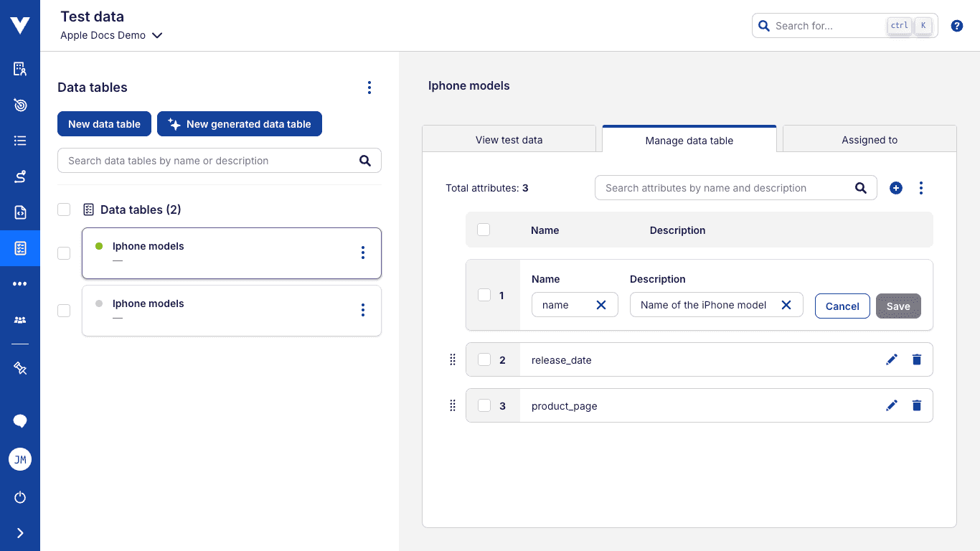This screenshot has height=551, width=980.
Task: Select the checkbox on the release_date row
Action: click(x=484, y=359)
